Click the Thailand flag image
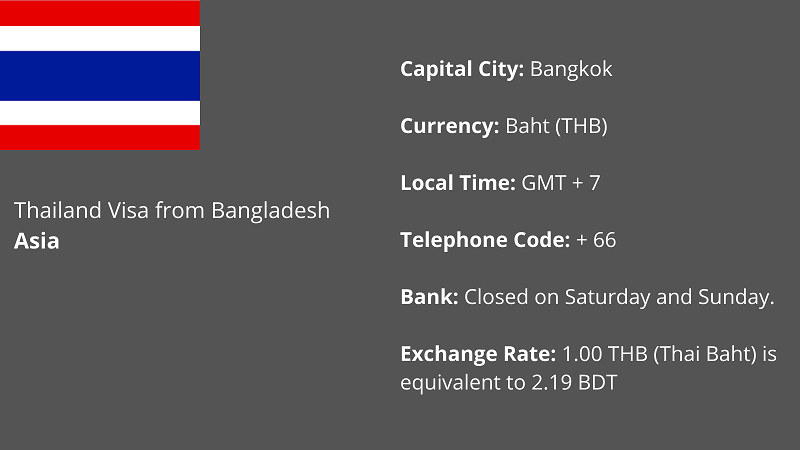This screenshot has width=800, height=450. (100, 75)
